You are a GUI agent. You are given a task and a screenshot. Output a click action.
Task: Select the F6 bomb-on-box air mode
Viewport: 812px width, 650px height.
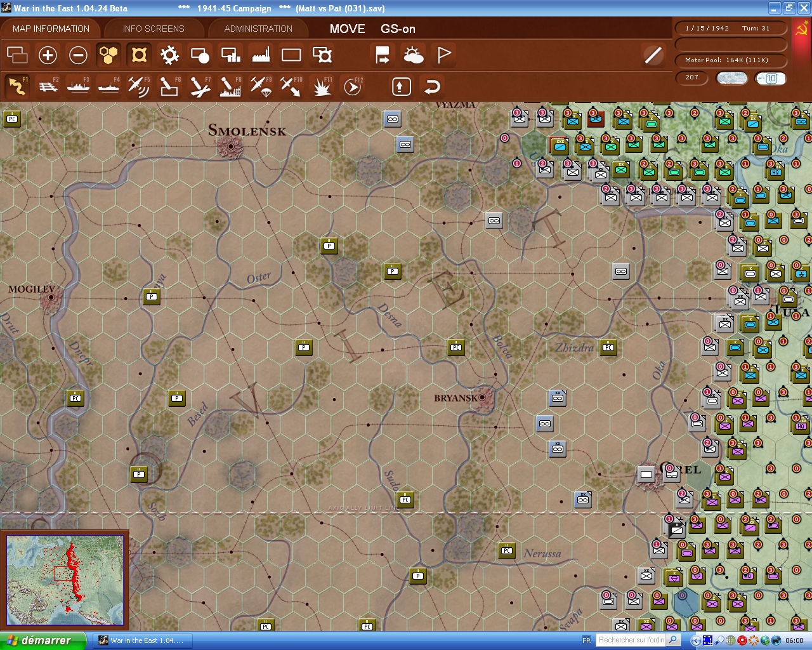[169, 86]
